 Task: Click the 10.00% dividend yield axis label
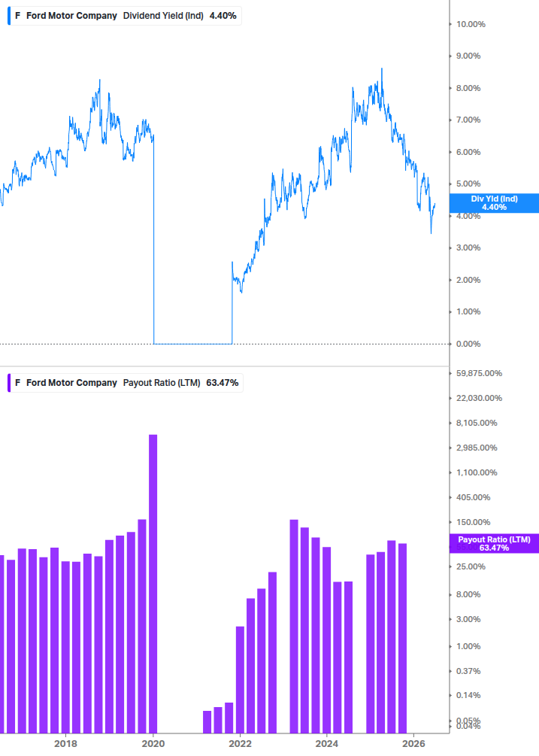pyautogui.click(x=471, y=24)
